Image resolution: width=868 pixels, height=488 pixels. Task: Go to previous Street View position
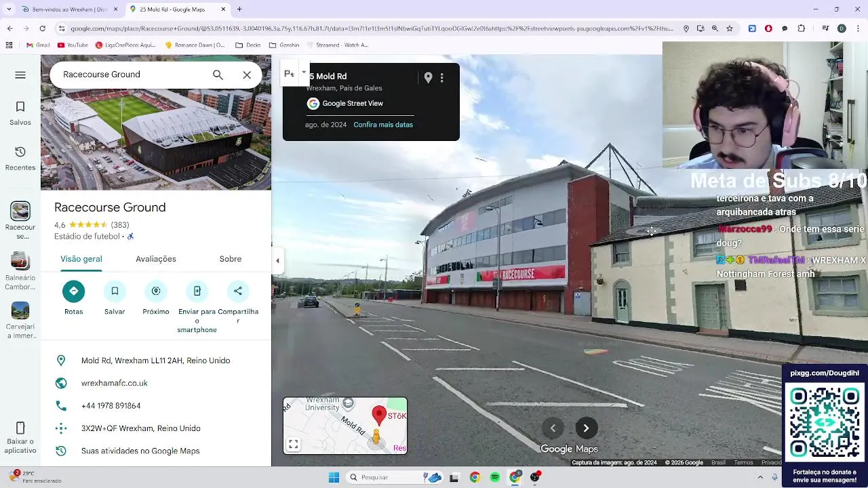click(x=553, y=428)
